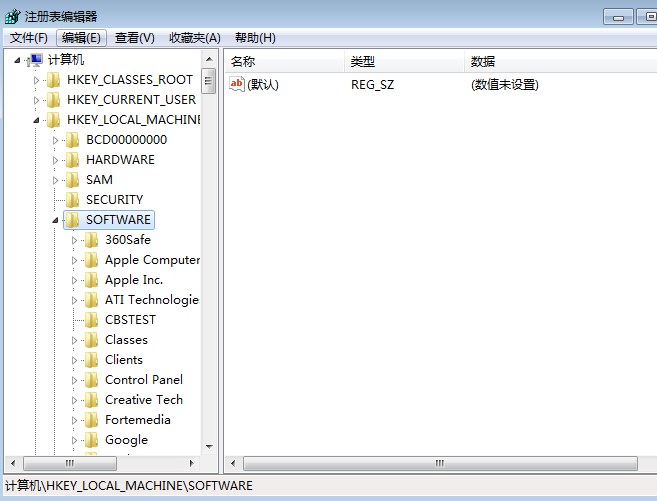Screen dimensions: 657x501
Task: Click the Clients folder icon
Action: pos(91,360)
